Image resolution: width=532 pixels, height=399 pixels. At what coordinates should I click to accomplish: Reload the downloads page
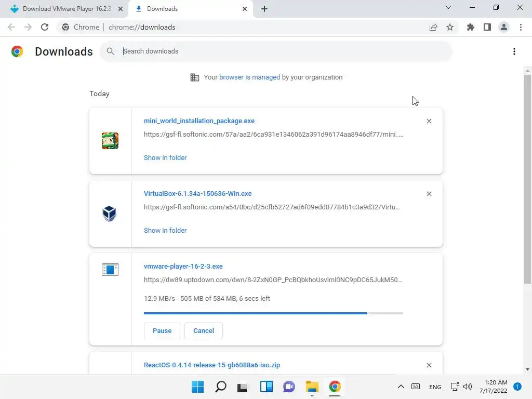45,27
